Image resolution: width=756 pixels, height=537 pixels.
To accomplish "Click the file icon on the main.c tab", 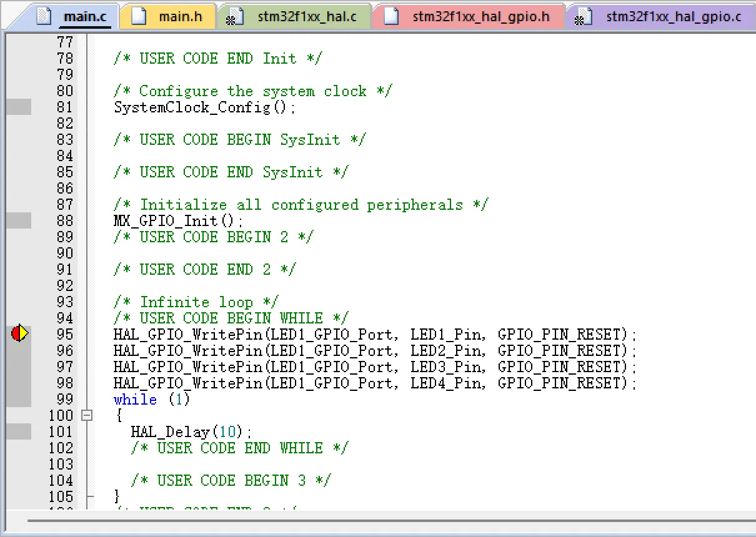I will click(43, 16).
